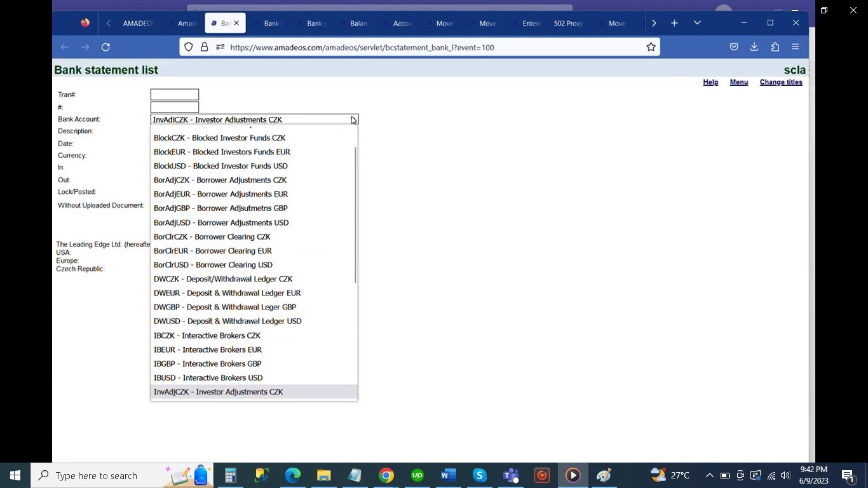Open the list all tabs chevron
This screenshot has width=868, height=488.
[697, 23]
